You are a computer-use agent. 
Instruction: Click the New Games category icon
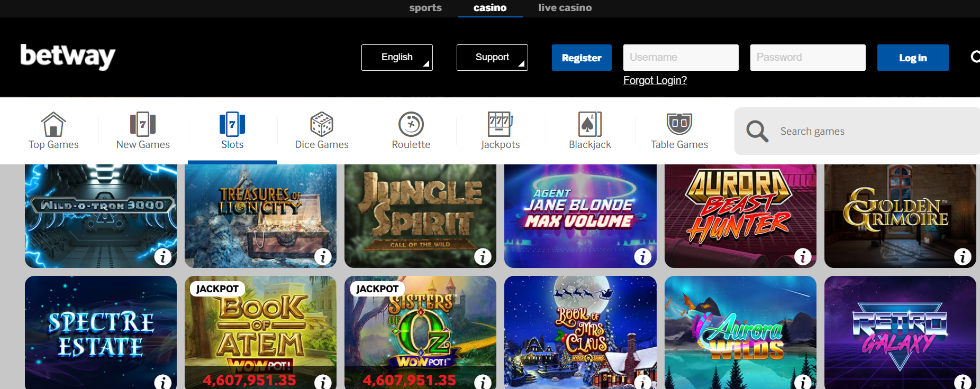(143, 125)
